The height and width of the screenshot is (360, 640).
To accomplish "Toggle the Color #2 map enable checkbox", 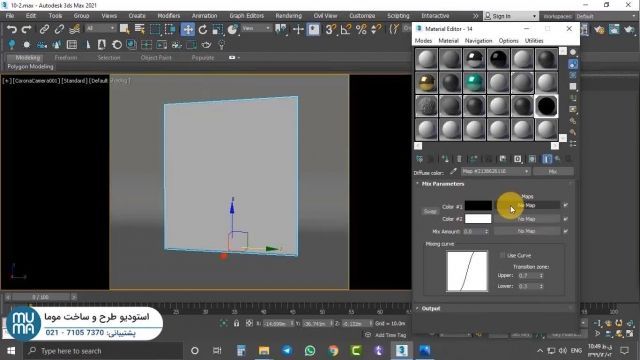I will (566, 219).
